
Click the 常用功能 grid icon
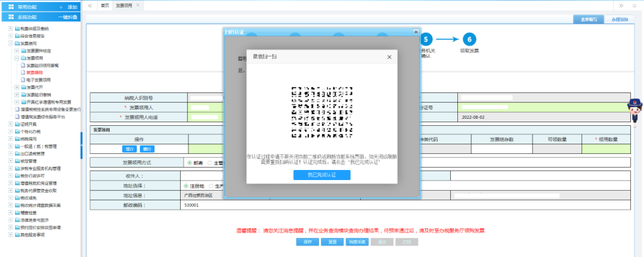click(x=11, y=7)
